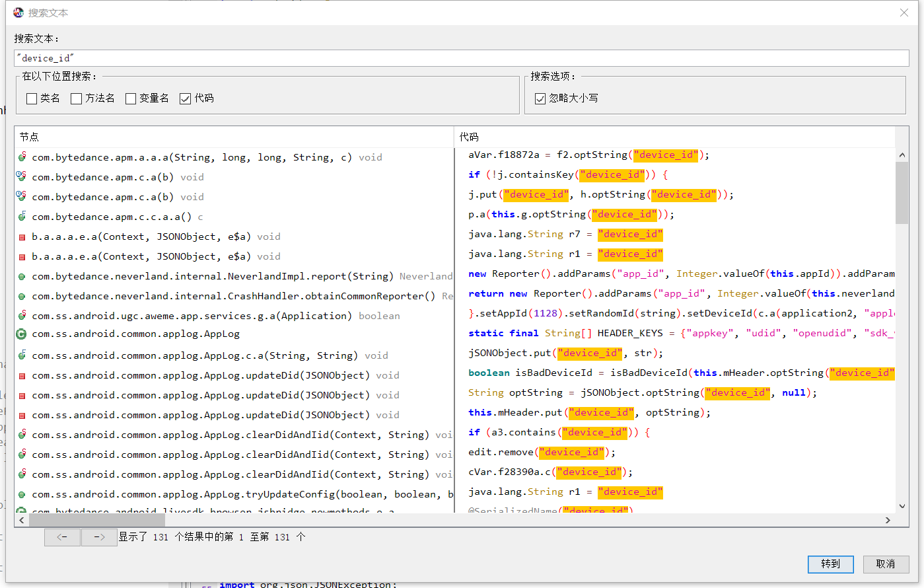
Task: Click the icon beside AppLog.tryUpdateConfig
Action: coord(22,494)
